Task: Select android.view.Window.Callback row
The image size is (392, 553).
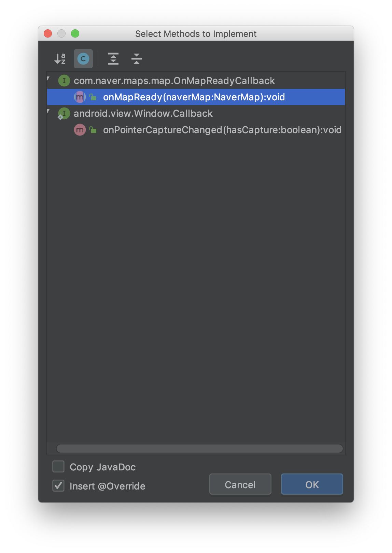Action: [196, 113]
